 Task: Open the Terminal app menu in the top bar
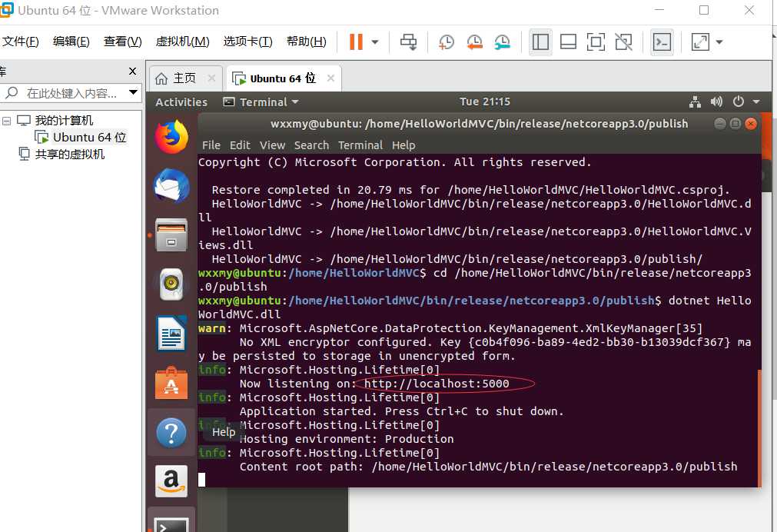point(261,102)
